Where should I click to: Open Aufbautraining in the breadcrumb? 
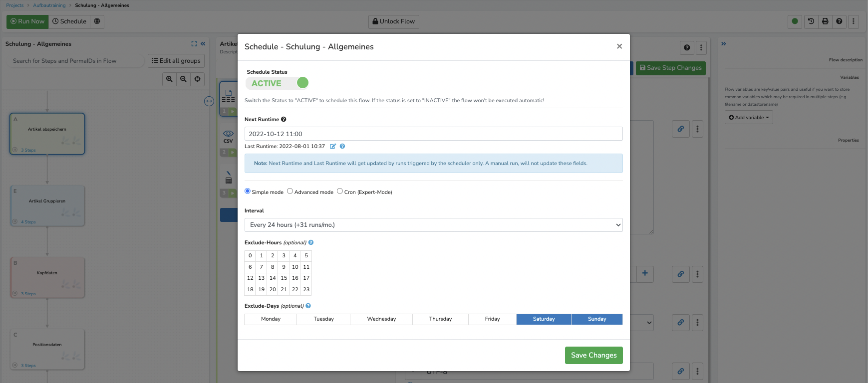49,5
